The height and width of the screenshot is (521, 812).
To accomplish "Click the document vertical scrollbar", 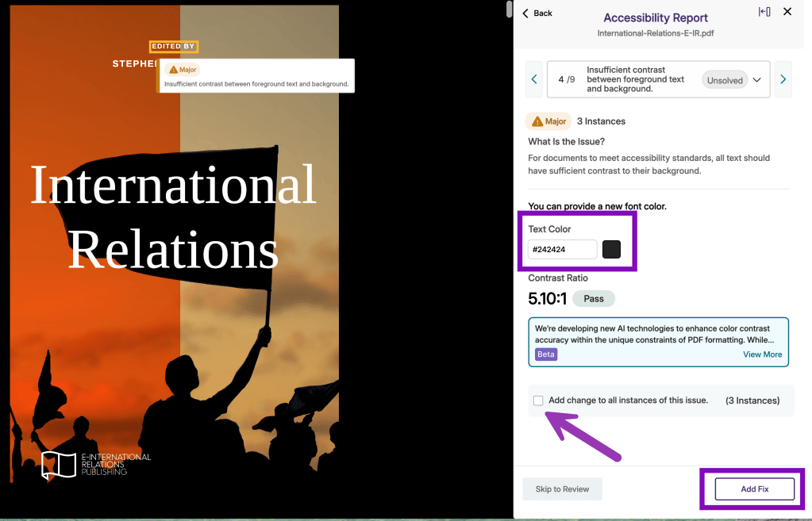I will (x=509, y=10).
